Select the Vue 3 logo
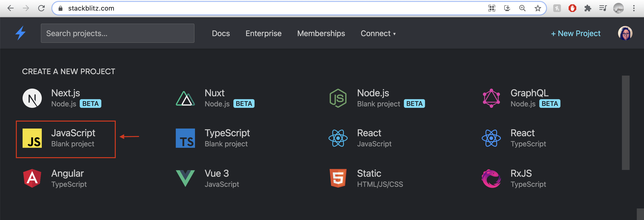This screenshot has width=644, height=220. tap(186, 178)
